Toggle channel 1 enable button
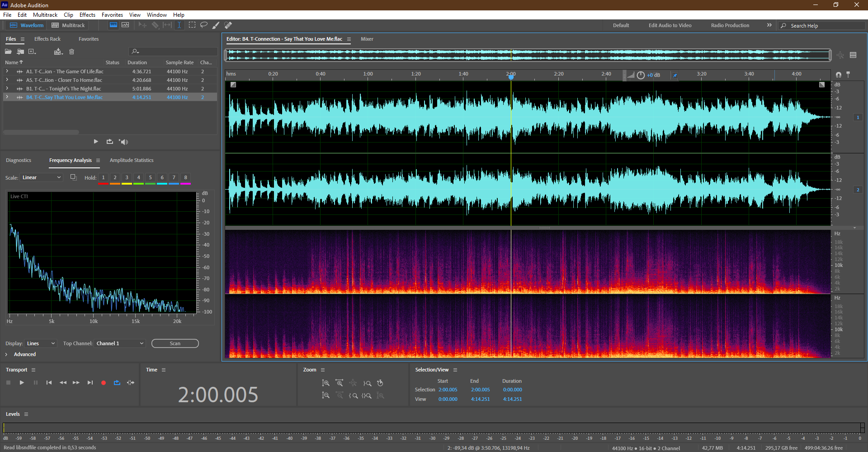The image size is (868, 452). click(858, 118)
